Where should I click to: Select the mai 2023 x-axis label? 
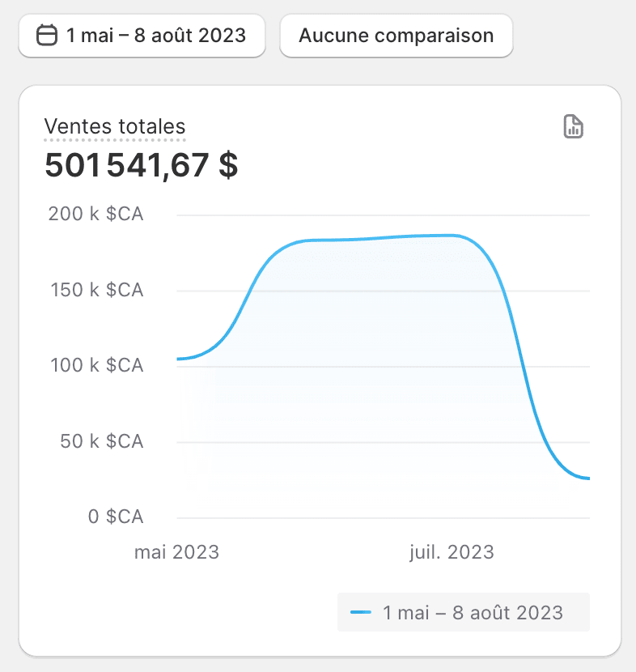pos(176,552)
